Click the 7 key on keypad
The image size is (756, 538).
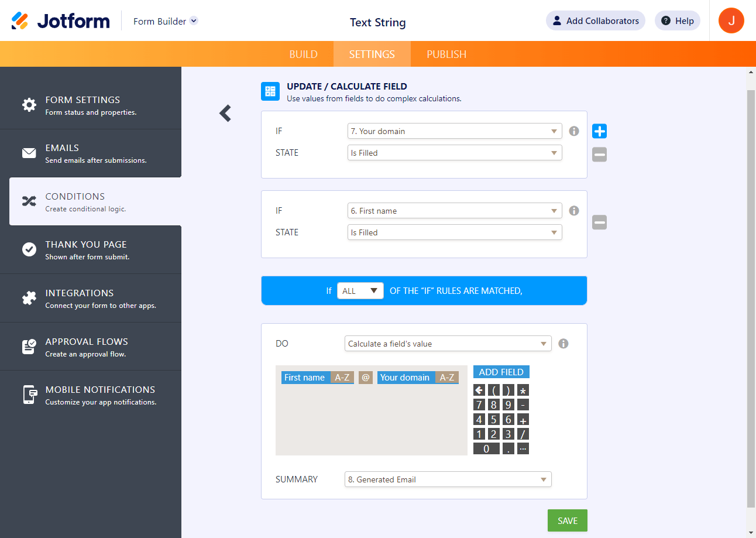point(479,405)
